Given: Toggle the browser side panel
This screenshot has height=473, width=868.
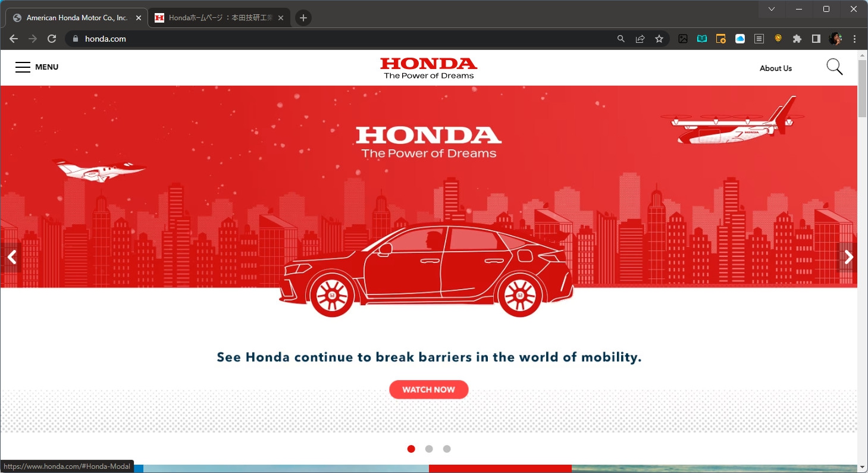Looking at the screenshot, I should click(x=816, y=39).
